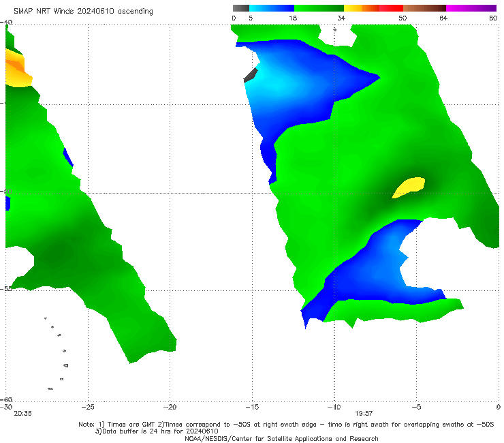504x443 pixels.
Task: Click the dark gray patch in the right swath
Action: tap(251, 75)
